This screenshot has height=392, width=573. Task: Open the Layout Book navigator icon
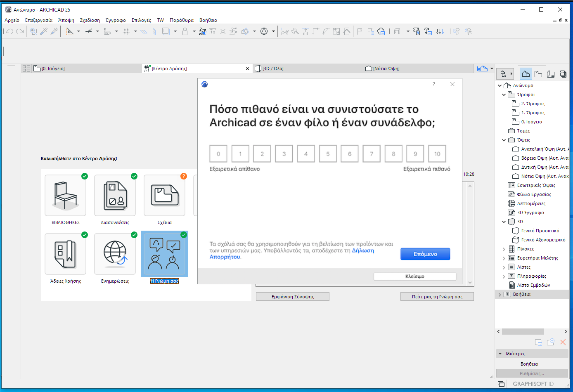551,74
